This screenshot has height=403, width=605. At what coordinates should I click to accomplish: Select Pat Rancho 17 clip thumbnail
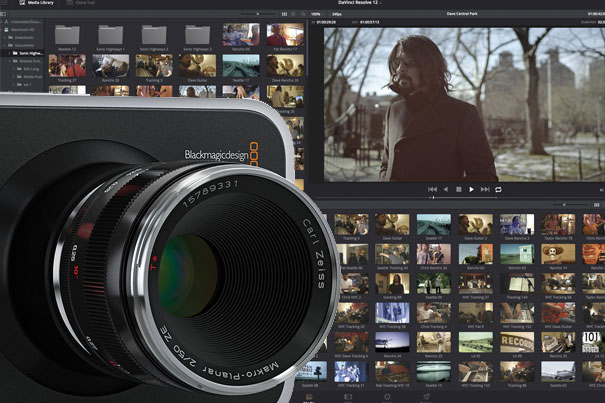285,35
